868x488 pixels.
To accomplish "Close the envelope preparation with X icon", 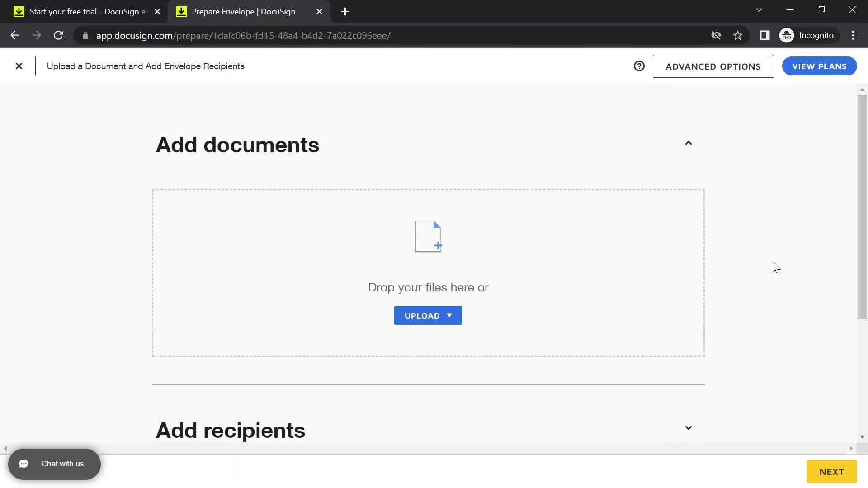I will pyautogui.click(x=19, y=66).
